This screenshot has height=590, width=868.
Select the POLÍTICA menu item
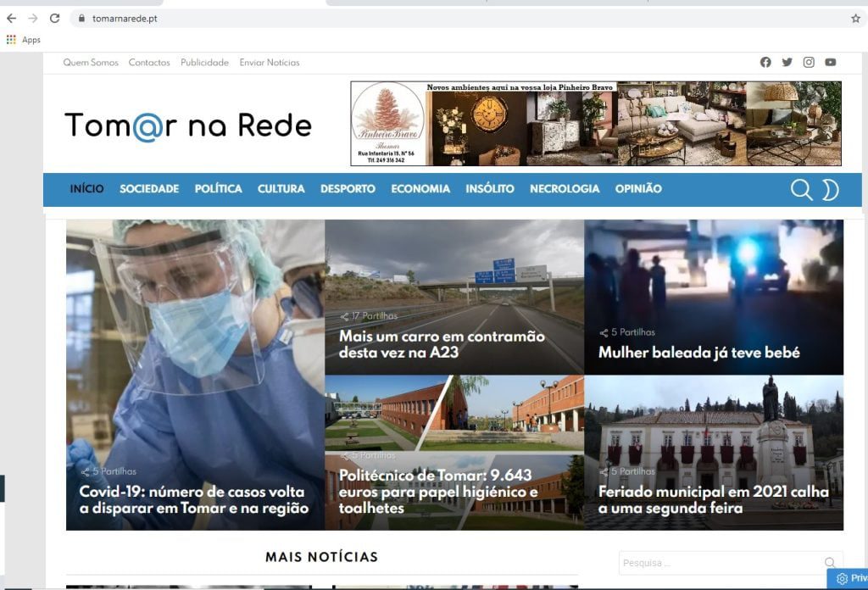(218, 189)
